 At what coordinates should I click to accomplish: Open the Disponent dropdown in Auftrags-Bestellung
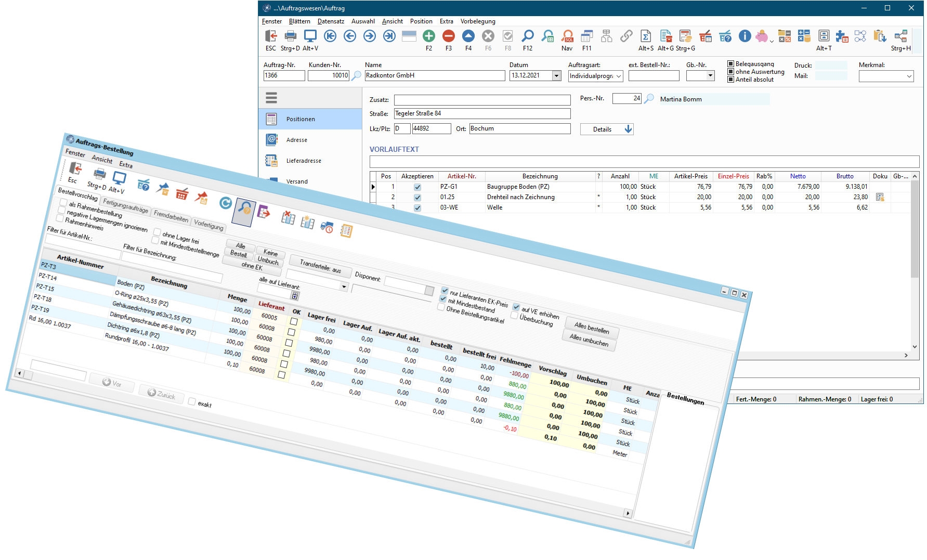[429, 290]
